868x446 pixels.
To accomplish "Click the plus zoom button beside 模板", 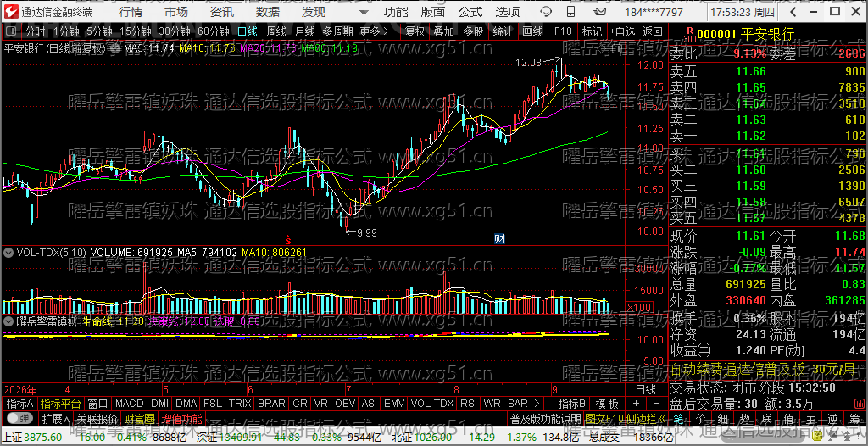I will coord(636,404).
